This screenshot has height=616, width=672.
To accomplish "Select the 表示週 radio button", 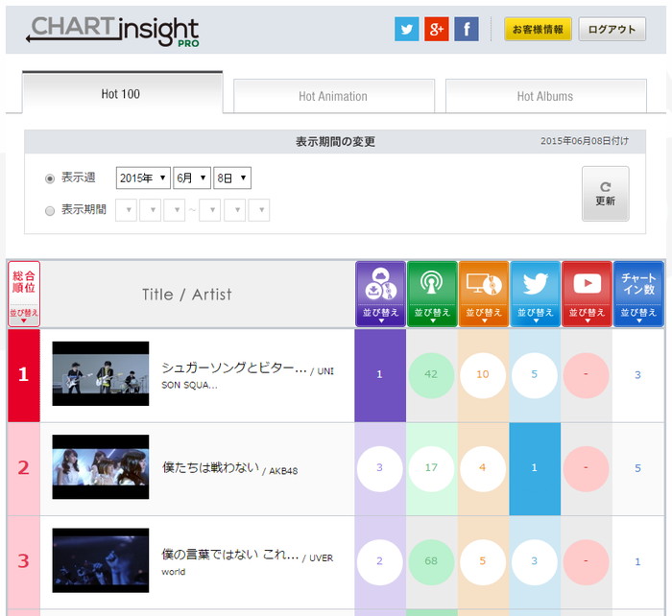I will [50, 178].
